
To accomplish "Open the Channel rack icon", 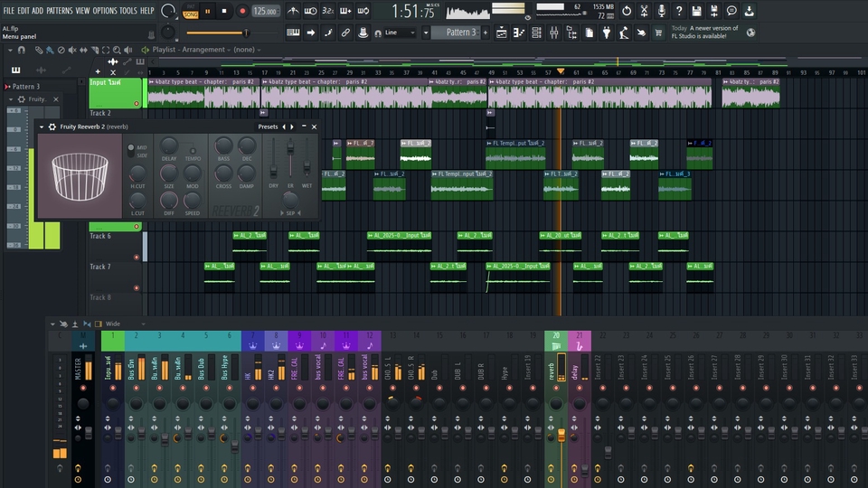I will [536, 33].
